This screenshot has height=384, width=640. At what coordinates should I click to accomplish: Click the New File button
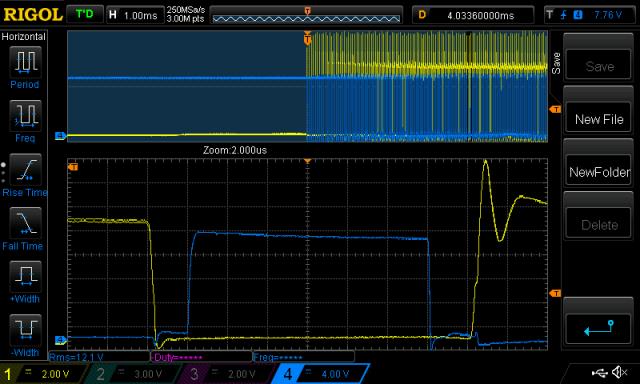click(598, 119)
